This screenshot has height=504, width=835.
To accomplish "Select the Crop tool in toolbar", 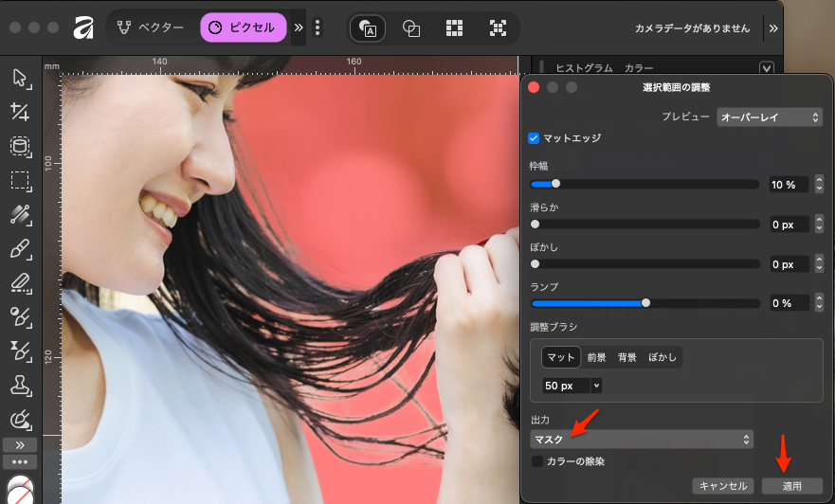I will click(20, 112).
